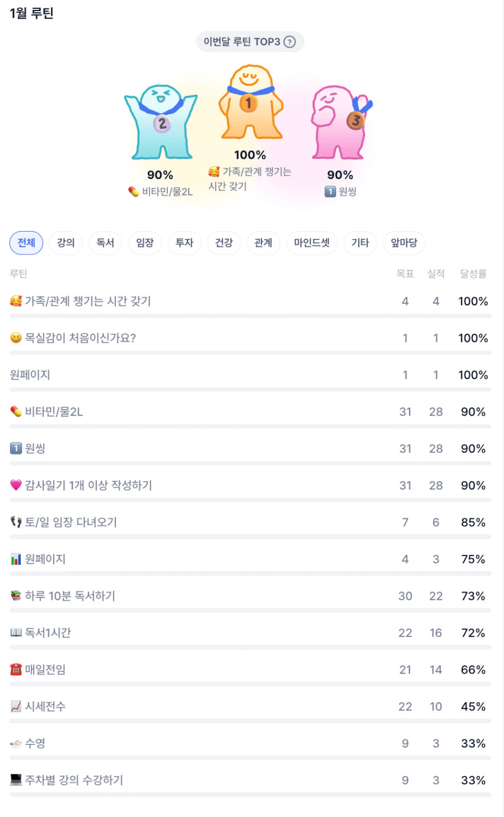
Task: Click the help icon beside 이번달 루틴 TOP3
Action: point(290,42)
